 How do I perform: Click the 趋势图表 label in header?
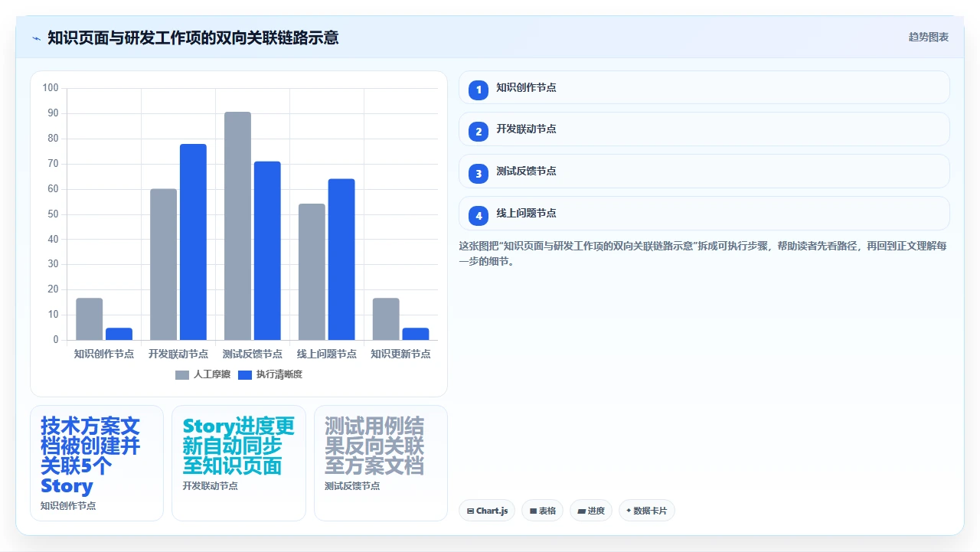pyautogui.click(x=929, y=37)
